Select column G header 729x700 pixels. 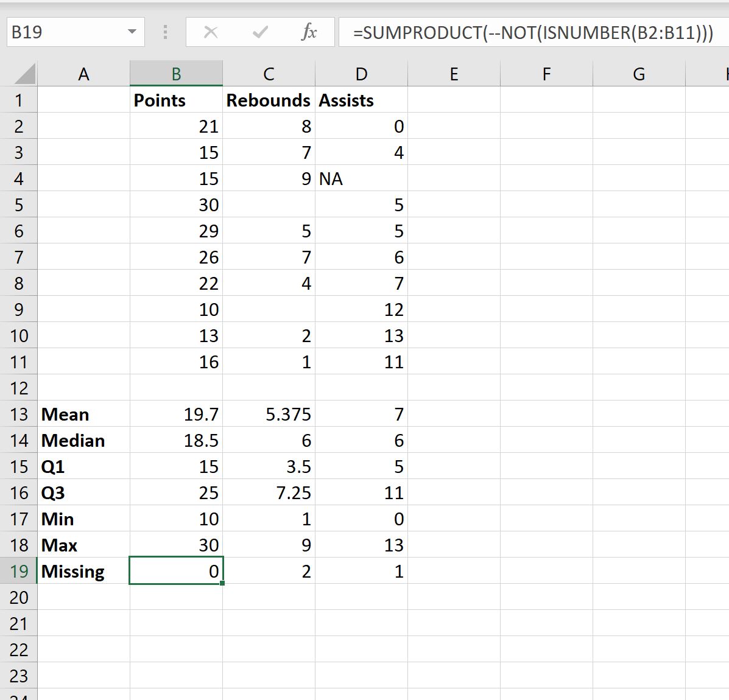click(638, 74)
